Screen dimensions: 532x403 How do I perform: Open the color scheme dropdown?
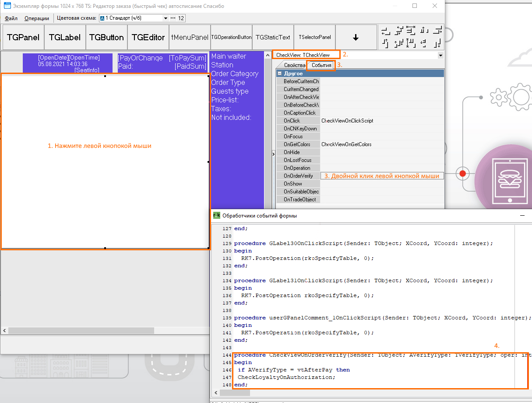166,18
